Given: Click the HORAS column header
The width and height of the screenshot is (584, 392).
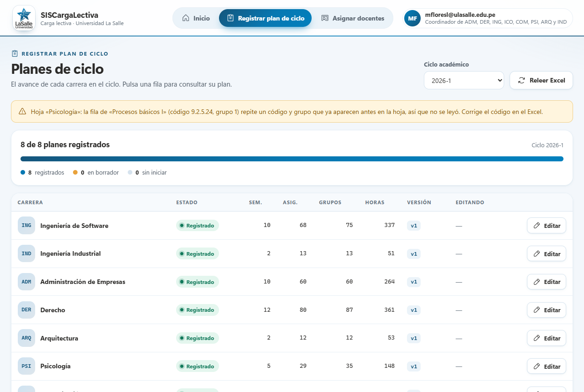Looking at the screenshot, I should tap(375, 202).
